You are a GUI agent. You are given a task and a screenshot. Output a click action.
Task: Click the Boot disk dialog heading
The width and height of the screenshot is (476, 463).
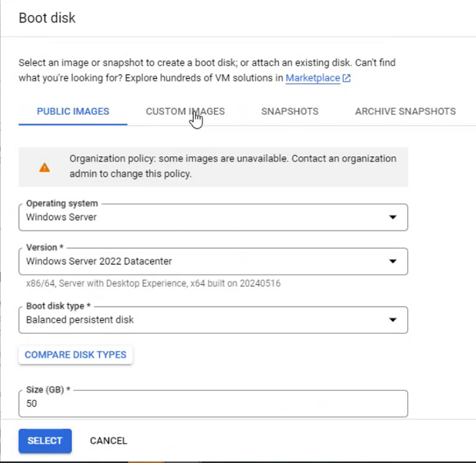[47, 18]
